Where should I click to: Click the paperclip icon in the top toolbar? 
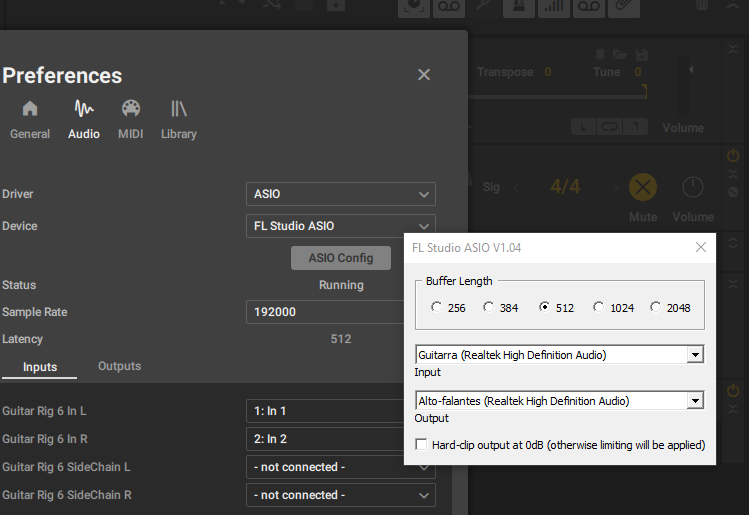[x=623, y=6]
